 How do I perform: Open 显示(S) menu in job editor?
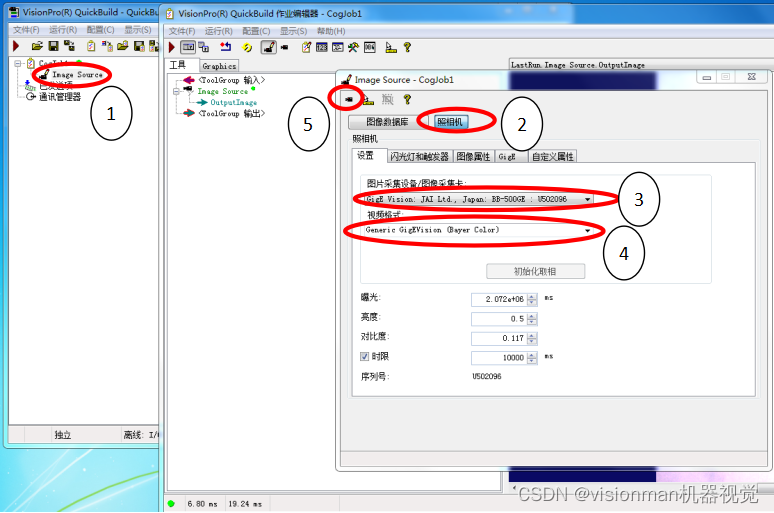pyautogui.click(x=294, y=31)
